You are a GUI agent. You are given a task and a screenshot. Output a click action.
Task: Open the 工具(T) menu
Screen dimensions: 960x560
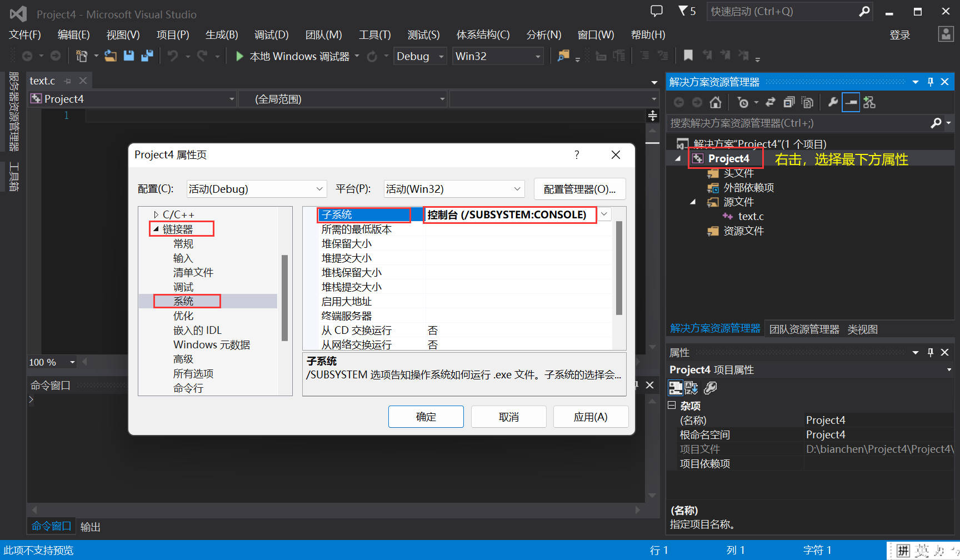[x=375, y=35]
